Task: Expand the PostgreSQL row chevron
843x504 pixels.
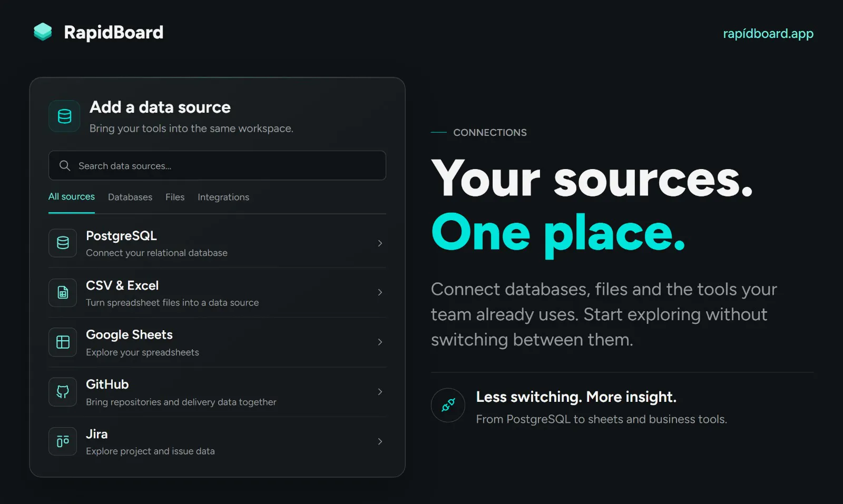Action: [x=380, y=243]
